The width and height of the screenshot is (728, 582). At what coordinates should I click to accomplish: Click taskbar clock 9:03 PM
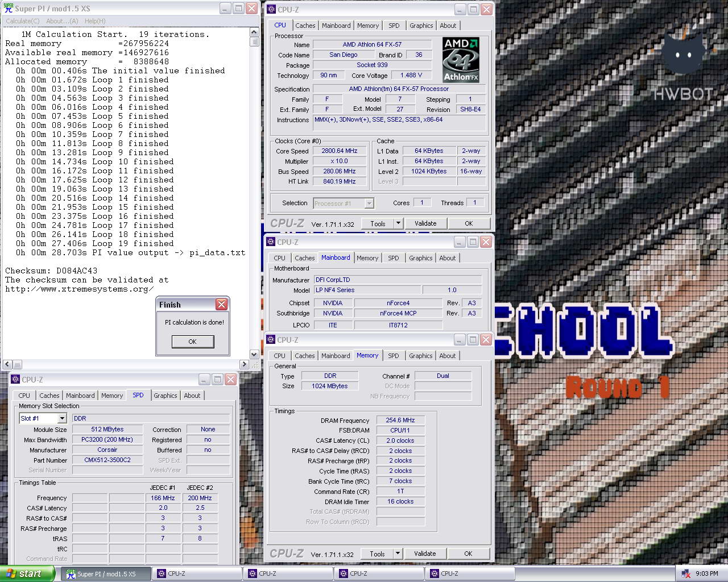707,574
